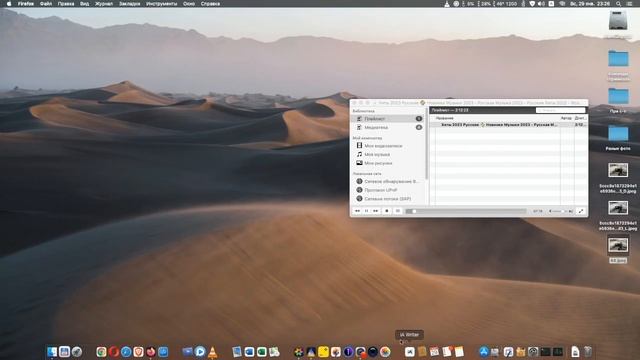Image resolution: width=640 pixels, height=360 pixels.
Task: Open the Apple menu
Action: [9, 4]
